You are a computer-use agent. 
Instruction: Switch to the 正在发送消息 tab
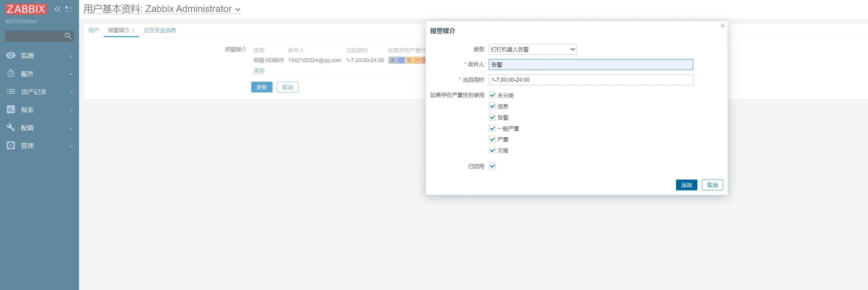[x=160, y=30]
